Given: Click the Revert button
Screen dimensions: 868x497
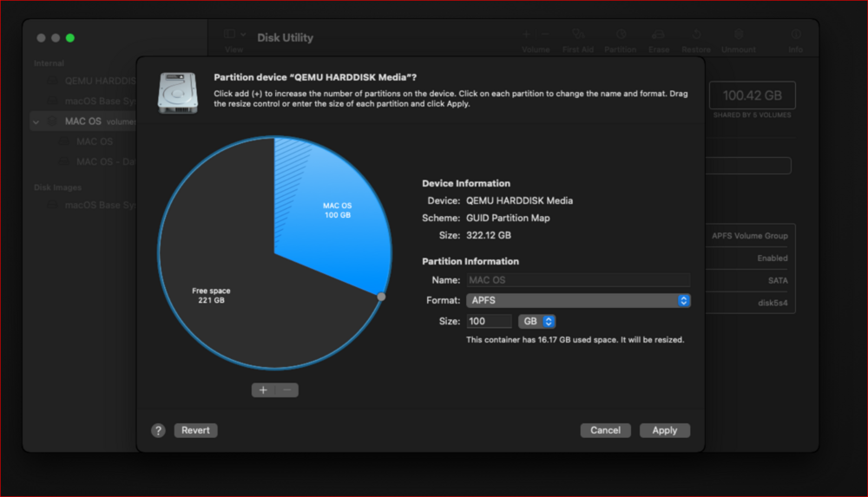Looking at the screenshot, I should pyautogui.click(x=195, y=430).
